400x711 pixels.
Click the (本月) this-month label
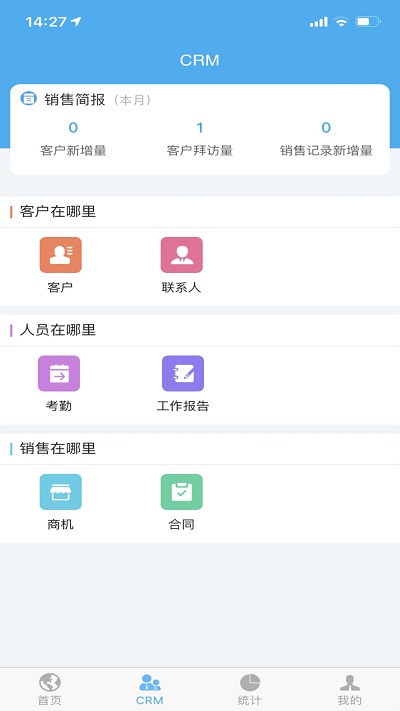coord(132,100)
